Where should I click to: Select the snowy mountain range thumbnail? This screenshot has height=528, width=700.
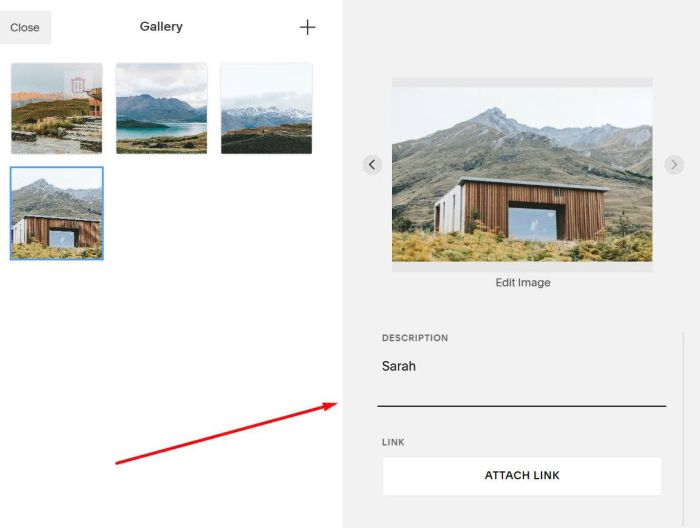[267, 108]
